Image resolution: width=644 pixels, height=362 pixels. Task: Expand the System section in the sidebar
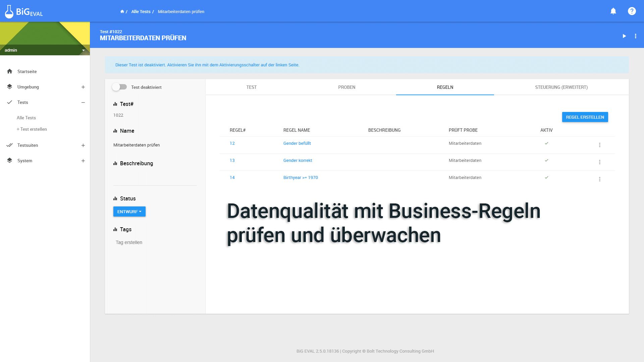tap(83, 161)
